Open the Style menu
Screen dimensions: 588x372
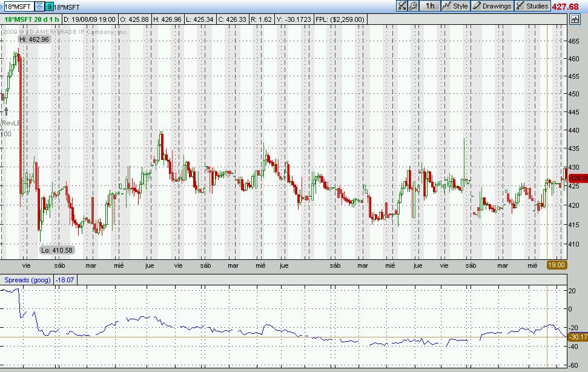[455, 6]
